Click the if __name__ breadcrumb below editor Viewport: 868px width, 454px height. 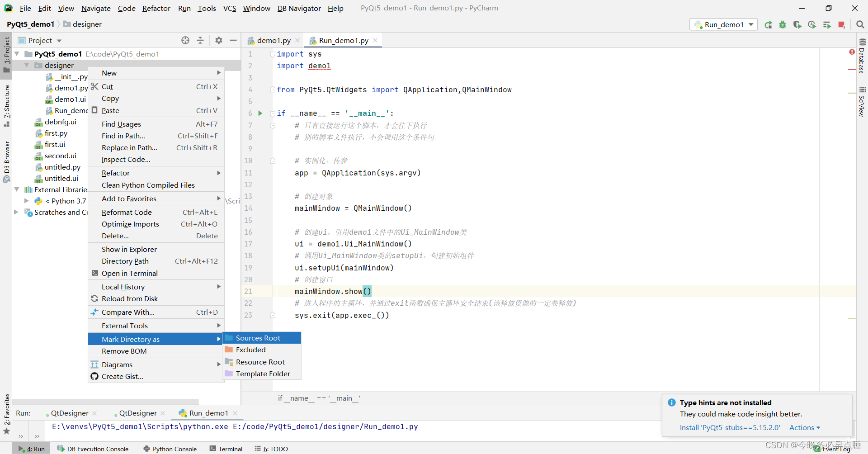click(319, 398)
